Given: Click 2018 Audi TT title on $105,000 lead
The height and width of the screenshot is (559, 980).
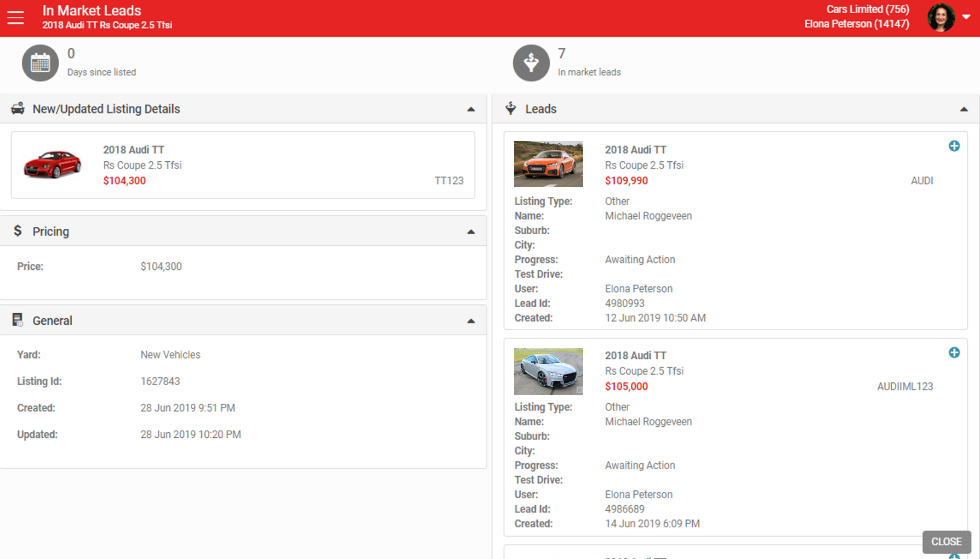Looking at the screenshot, I should point(636,355).
